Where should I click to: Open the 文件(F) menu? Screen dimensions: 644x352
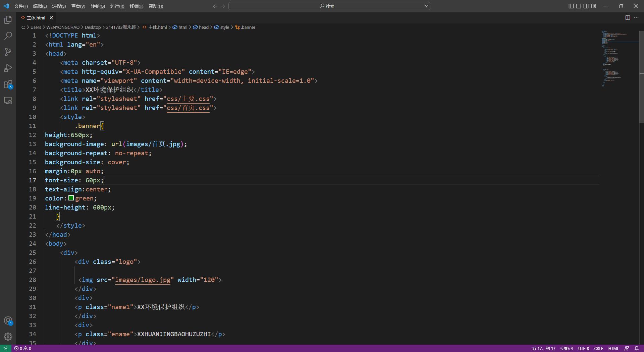[21, 6]
